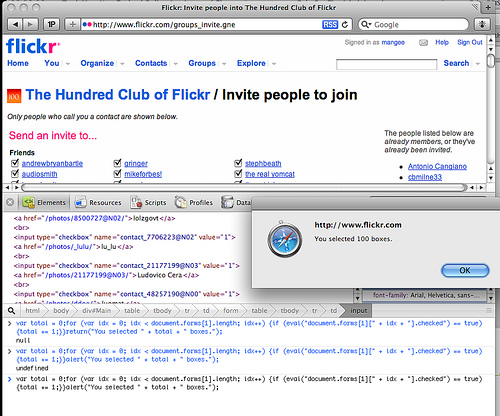Click the Help link
The width and height of the screenshot is (500, 416).
click(442, 42)
